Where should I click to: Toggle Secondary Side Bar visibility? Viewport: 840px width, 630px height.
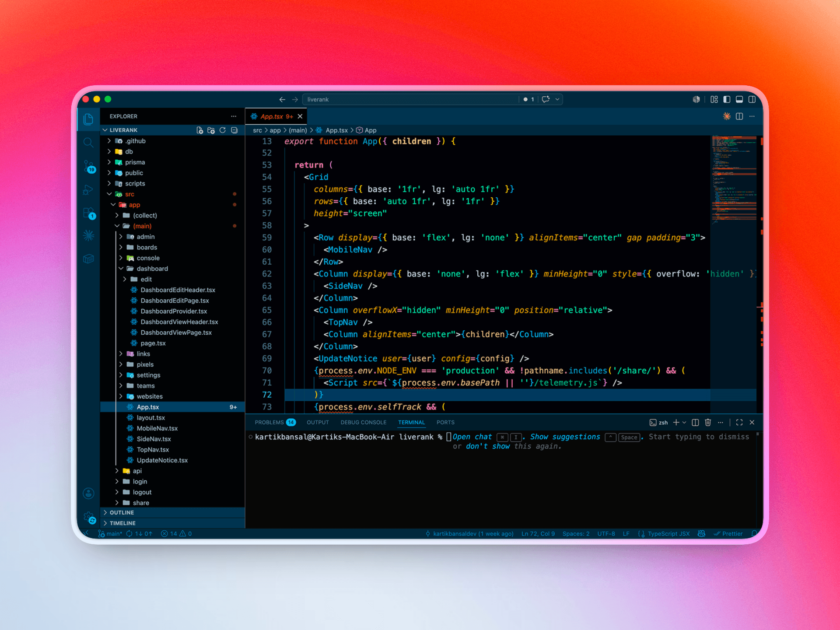click(752, 100)
